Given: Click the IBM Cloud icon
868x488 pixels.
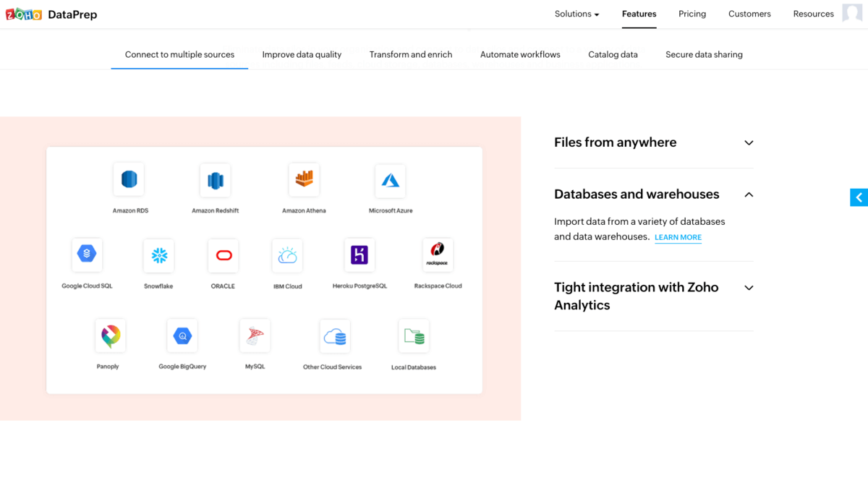Looking at the screenshot, I should point(287,255).
